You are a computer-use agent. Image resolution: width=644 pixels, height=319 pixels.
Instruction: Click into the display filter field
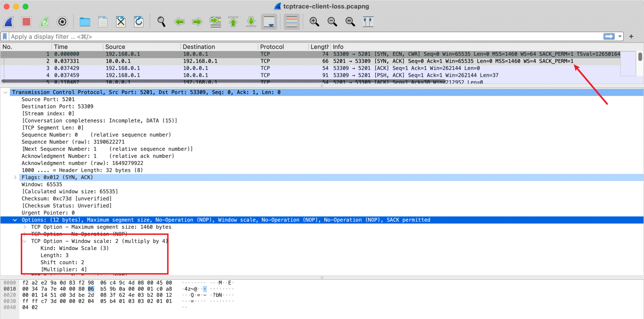pyautogui.click(x=305, y=37)
